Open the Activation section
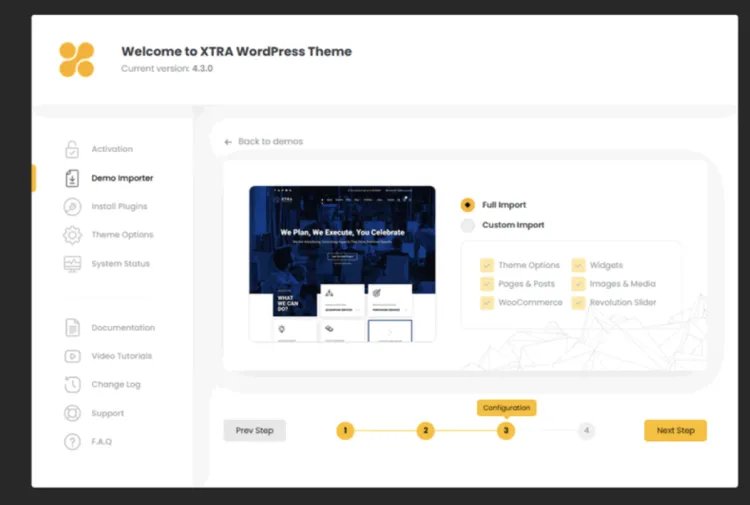 [x=112, y=149]
